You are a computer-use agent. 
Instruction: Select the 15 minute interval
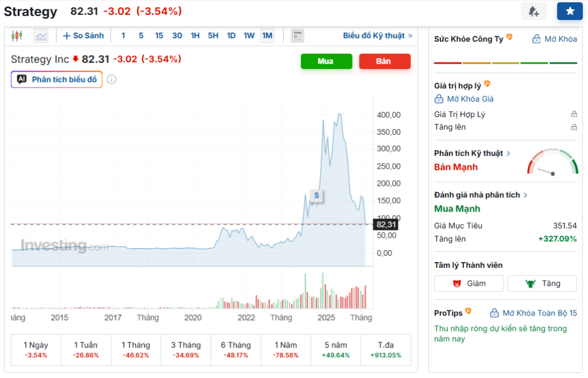coord(159,36)
